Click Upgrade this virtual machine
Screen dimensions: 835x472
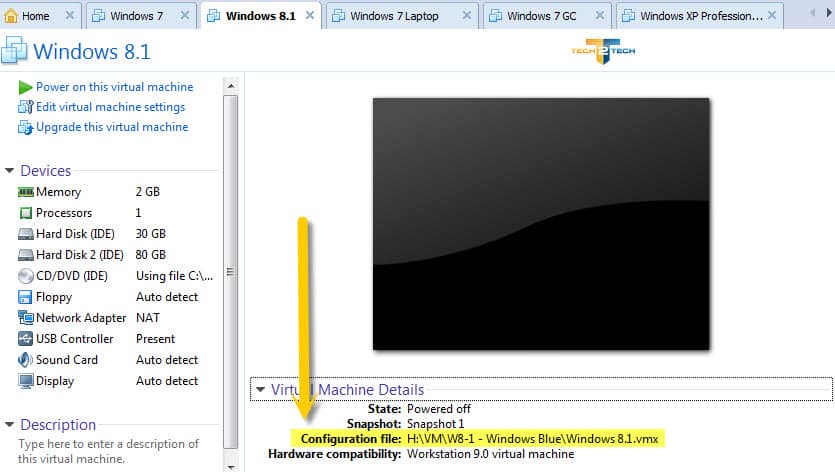(112, 127)
